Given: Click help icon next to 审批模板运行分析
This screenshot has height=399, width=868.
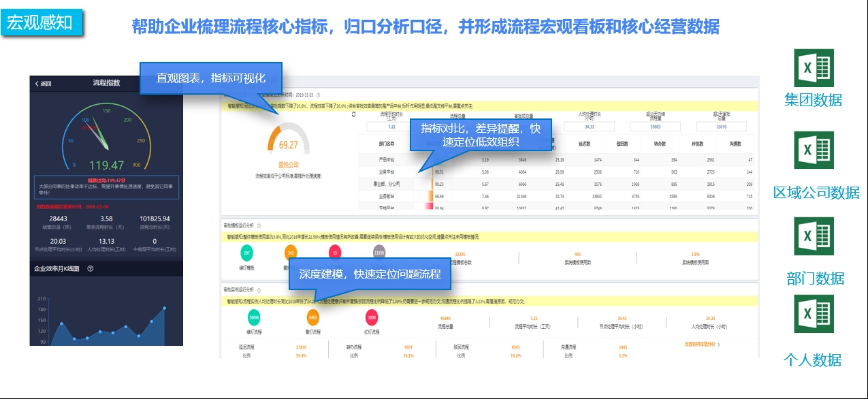Looking at the screenshot, I should point(259,225).
